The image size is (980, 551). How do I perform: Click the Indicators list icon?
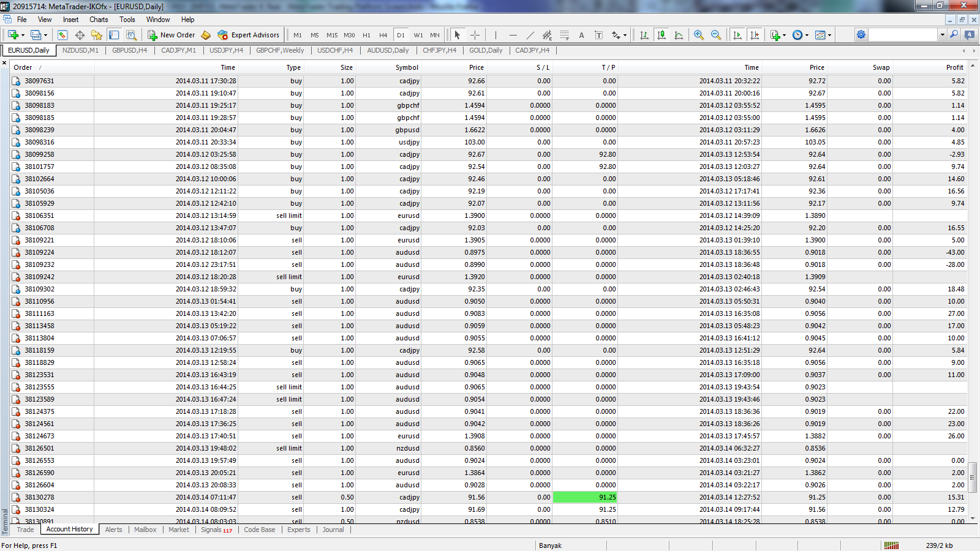(x=775, y=35)
